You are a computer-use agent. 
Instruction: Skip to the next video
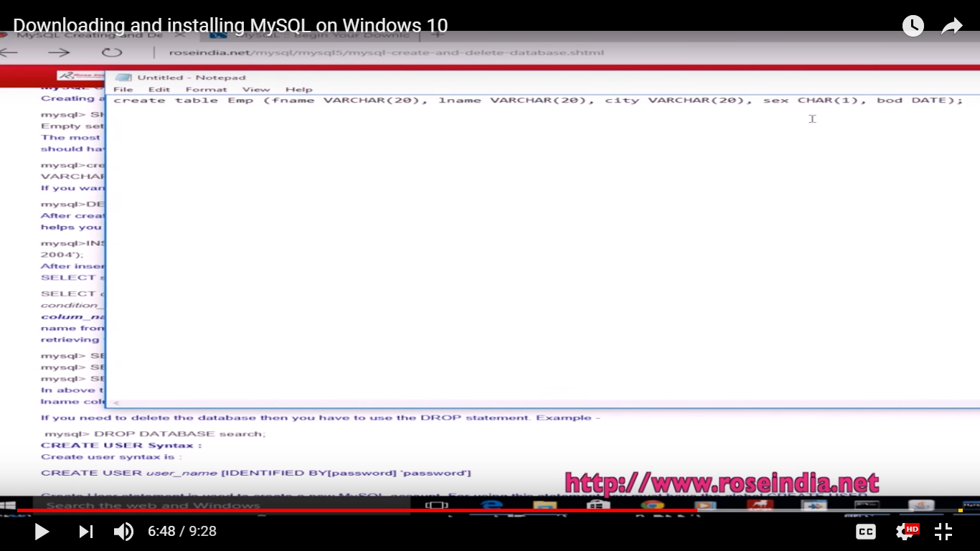point(85,532)
